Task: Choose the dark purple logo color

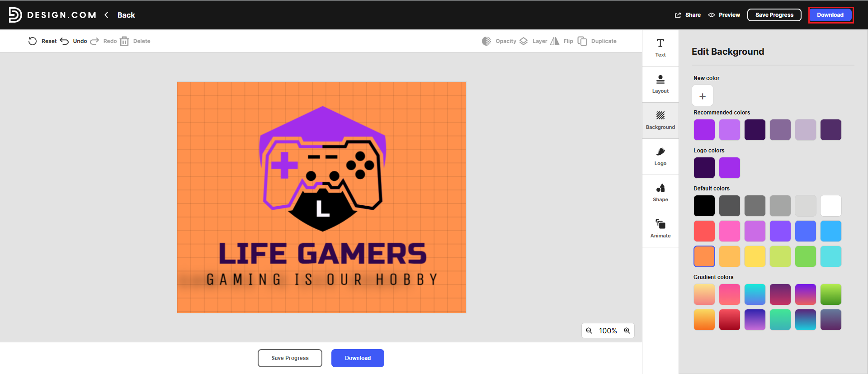Action: click(704, 168)
